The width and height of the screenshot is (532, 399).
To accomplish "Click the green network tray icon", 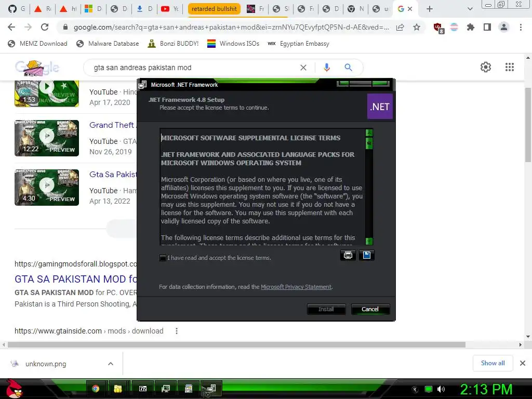I will point(429,389).
